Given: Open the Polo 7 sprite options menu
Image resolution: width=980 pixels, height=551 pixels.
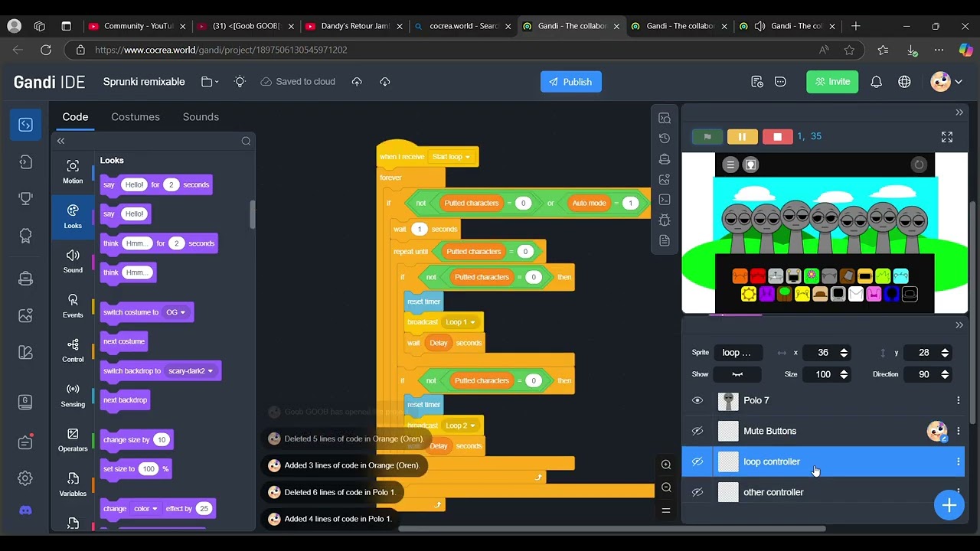Looking at the screenshot, I should (x=958, y=400).
